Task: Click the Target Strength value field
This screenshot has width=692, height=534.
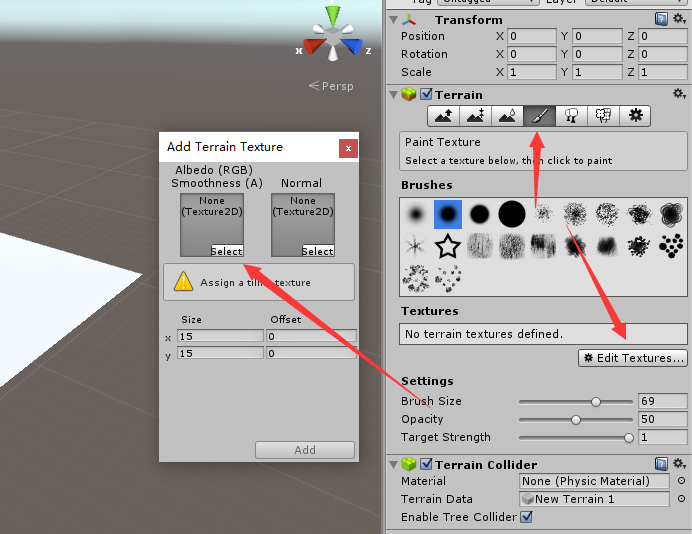Action: click(662, 437)
